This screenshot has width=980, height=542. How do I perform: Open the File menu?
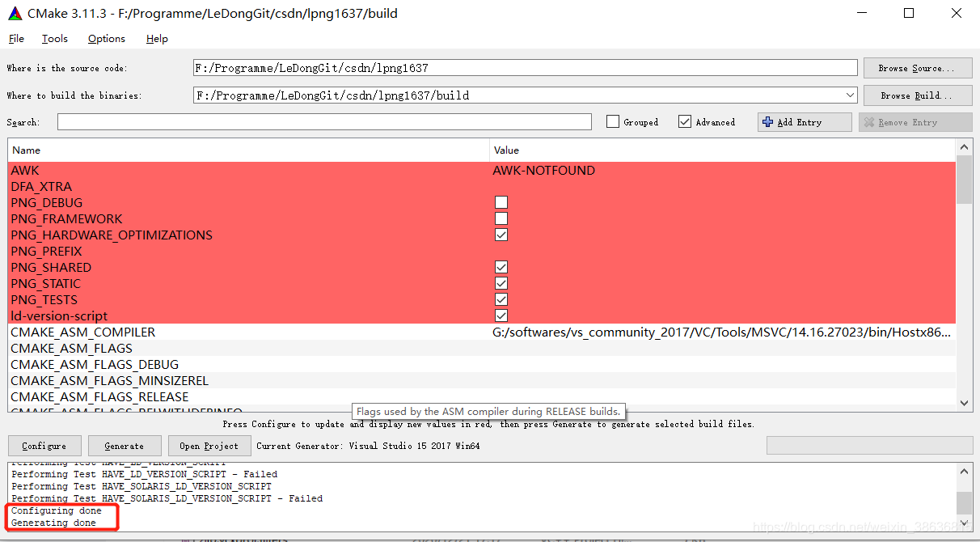(x=16, y=38)
